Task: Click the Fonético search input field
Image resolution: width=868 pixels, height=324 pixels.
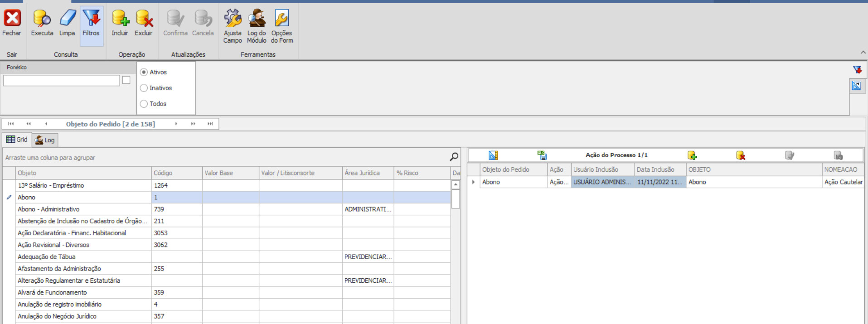Action: [x=62, y=81]
